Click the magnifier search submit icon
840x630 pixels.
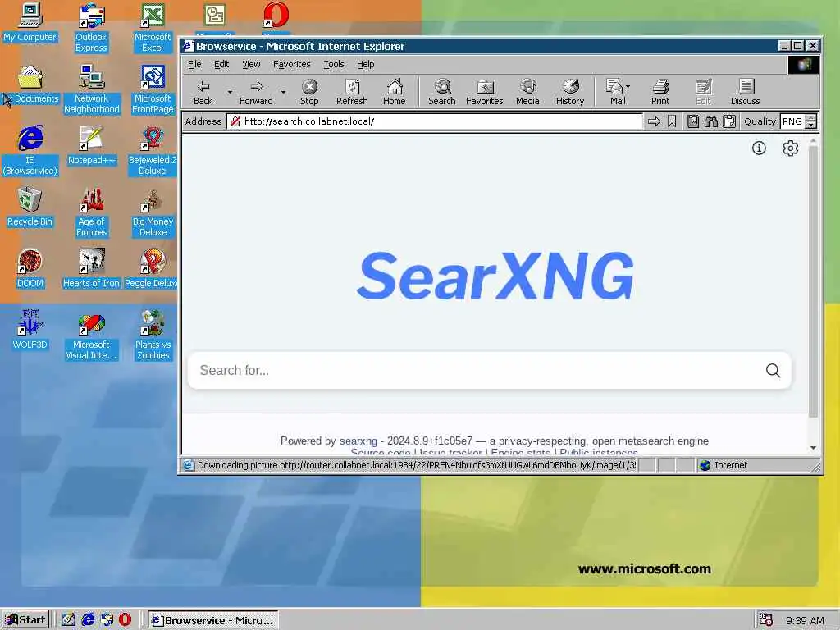click(773, 370)
